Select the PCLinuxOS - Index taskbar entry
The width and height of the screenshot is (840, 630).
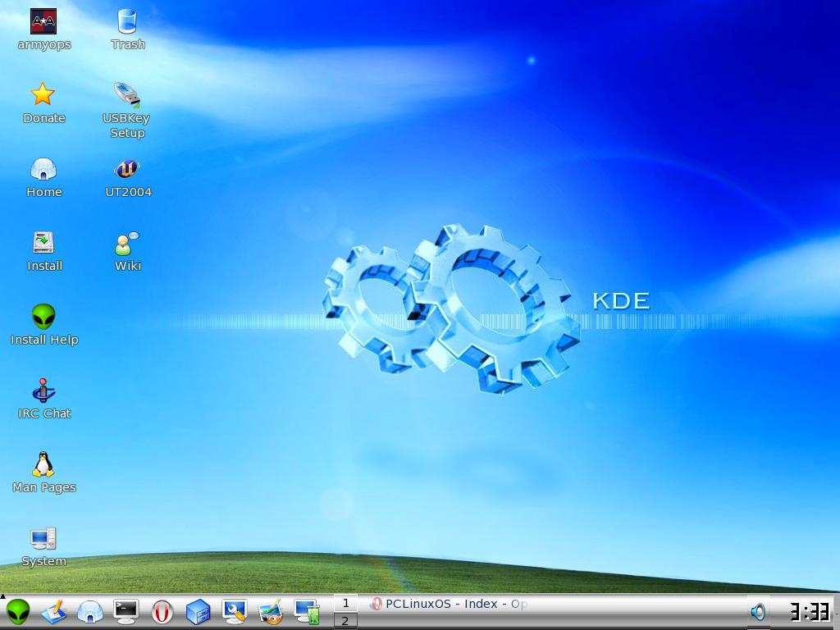449,604
